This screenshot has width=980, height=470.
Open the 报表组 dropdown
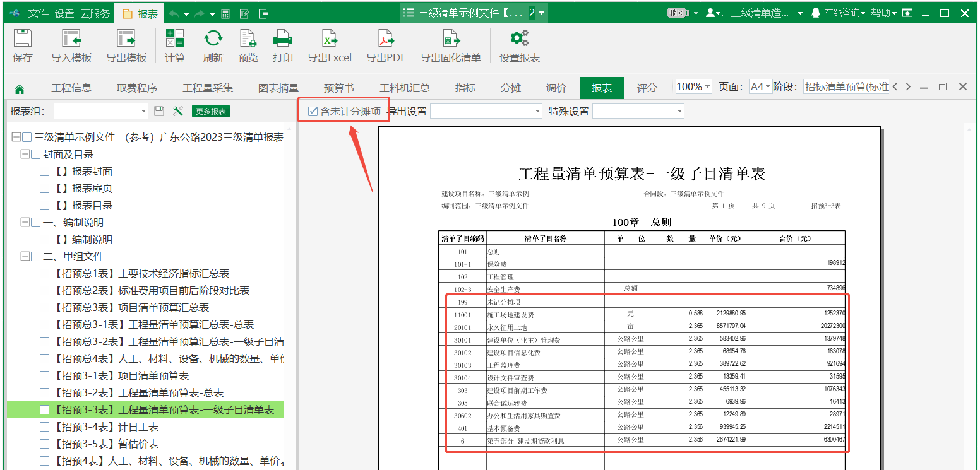[101, 111]
